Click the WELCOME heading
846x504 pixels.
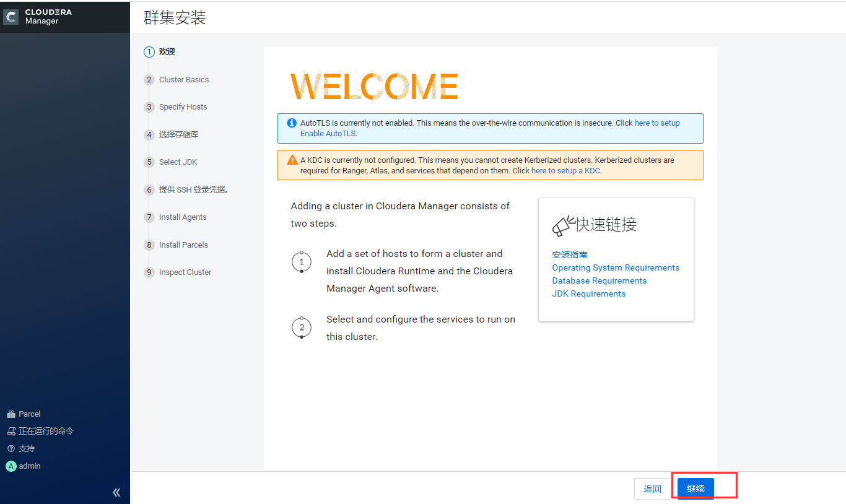click(x=374, y=87)
